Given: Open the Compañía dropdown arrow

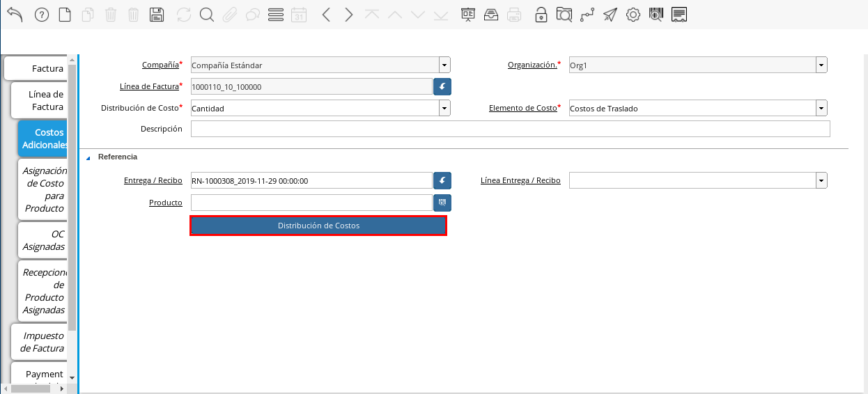Looking at the screenshot, I should (444, 65).
